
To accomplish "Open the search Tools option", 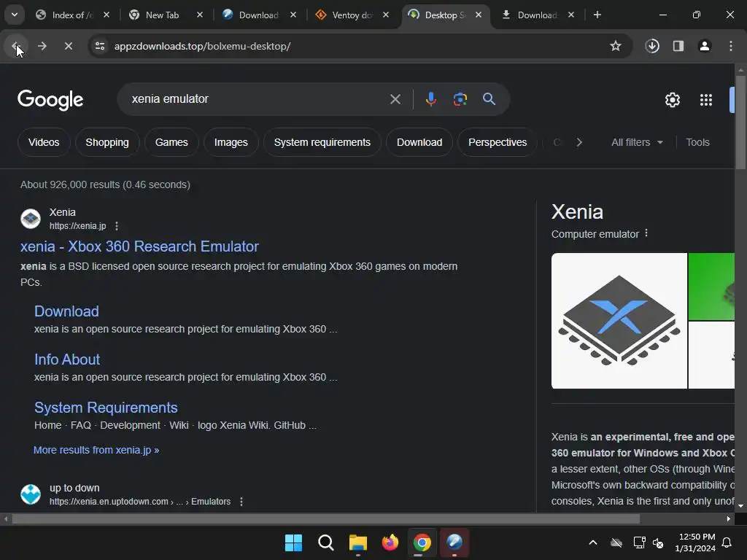I will [x=697, y=142].
